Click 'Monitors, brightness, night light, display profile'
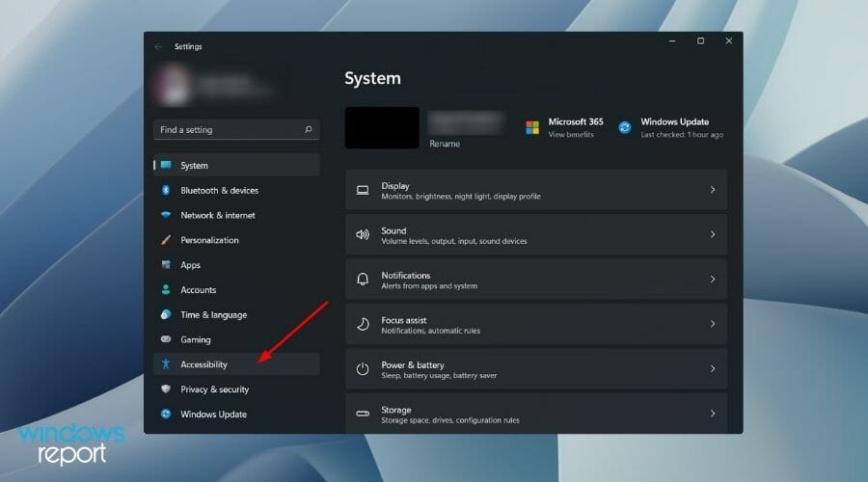This screenshot has height=482, width=868. pos(461,197)
